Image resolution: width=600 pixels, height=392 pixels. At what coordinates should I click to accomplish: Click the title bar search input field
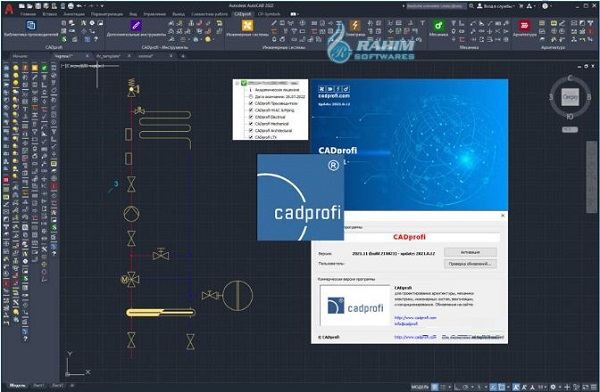click(436, 6)
